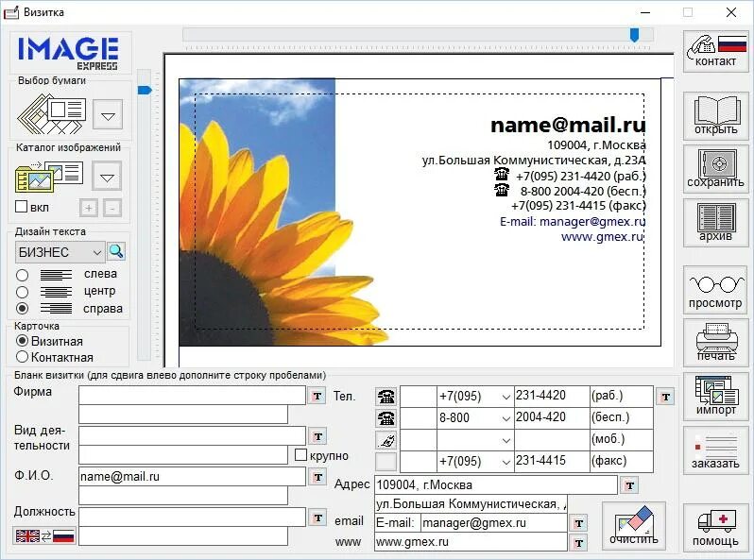Open font T button for www field
754x560 pixels.
click(578, 543)
